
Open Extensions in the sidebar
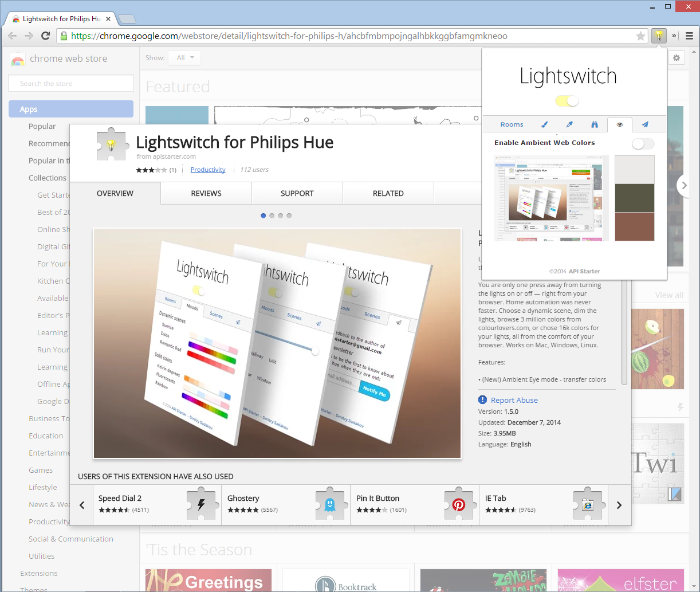(x=39, y=573)
